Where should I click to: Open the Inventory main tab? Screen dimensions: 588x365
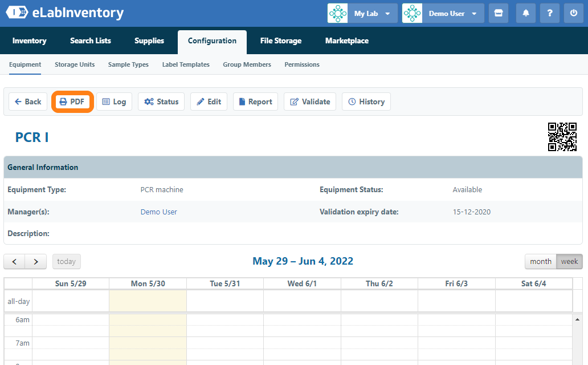coord(30,40)
